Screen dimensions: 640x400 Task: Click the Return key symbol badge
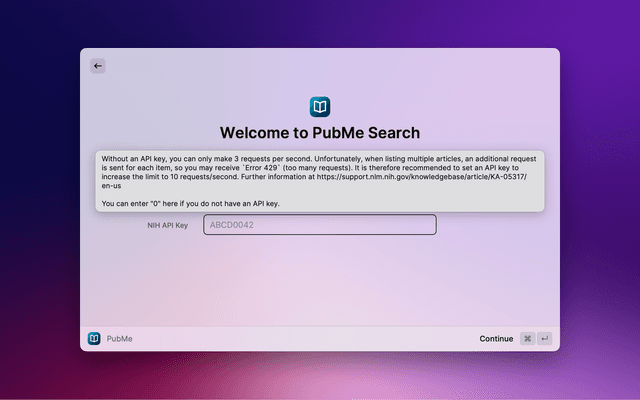(x=545, y=339)
